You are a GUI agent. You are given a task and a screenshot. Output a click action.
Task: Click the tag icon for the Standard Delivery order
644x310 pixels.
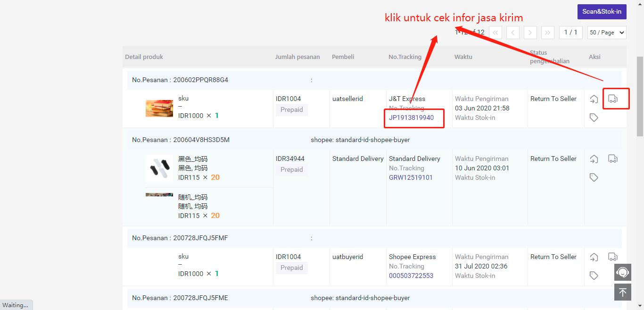click(594, 177)
